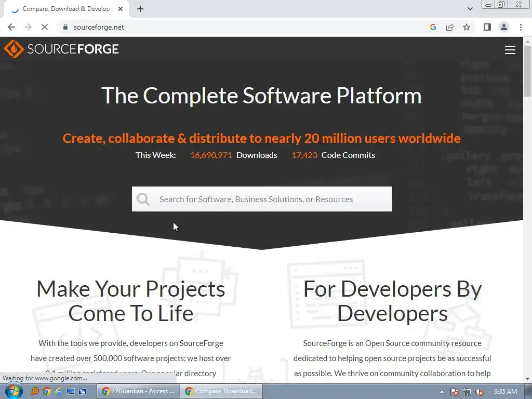This screenshot has width=532, height=399.
Task: Launch Internet Explorer from quick launch
Action: coord(58,392)
